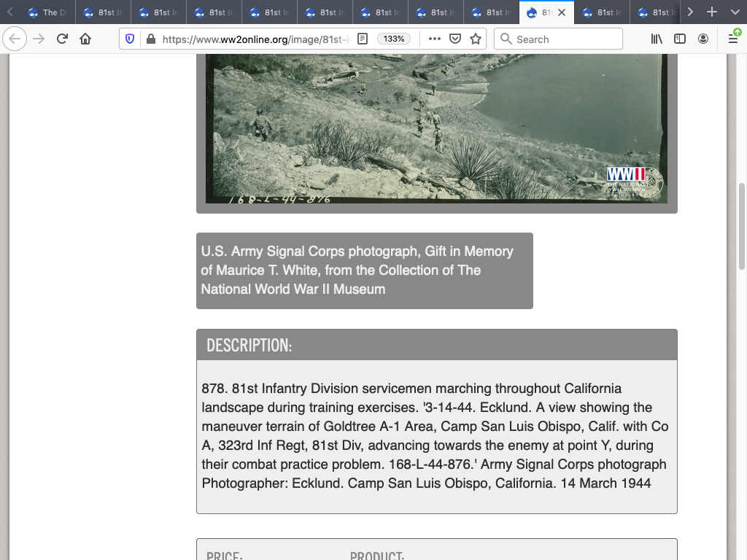Show the Library bookmarks and history
747x560 pixels.
657,39
